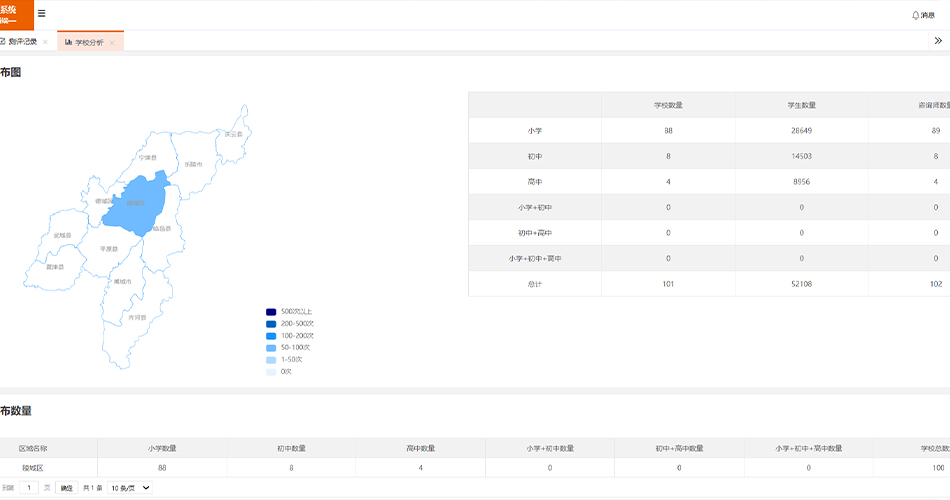The height and width of the screenshot is (500, 950).
Task: Click the double-chevron tabs overflow icon
Action: tap(938, 41)
